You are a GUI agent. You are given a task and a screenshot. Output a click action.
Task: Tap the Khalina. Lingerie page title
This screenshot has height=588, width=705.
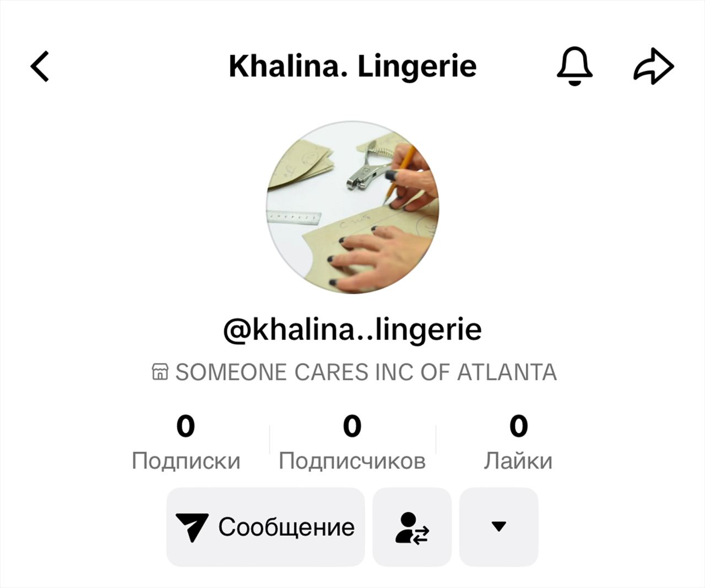pyautogui.click(x=352, y=67)
